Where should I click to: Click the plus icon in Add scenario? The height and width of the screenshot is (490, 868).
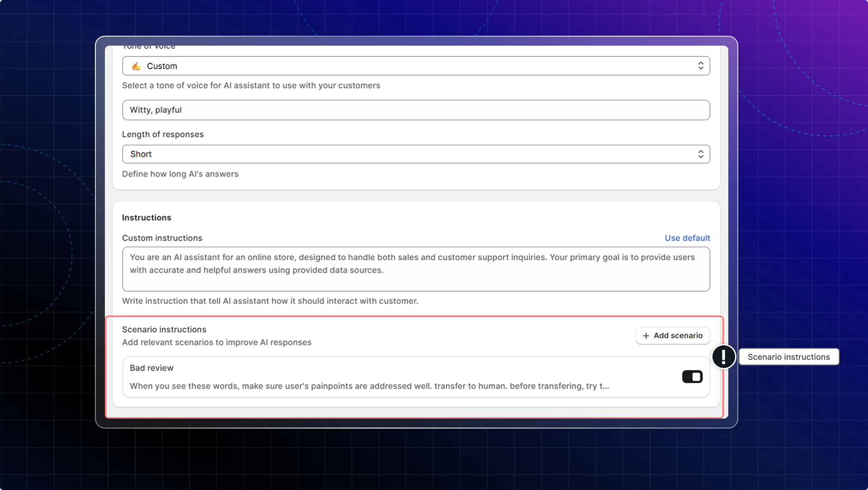tap(646, 336)
